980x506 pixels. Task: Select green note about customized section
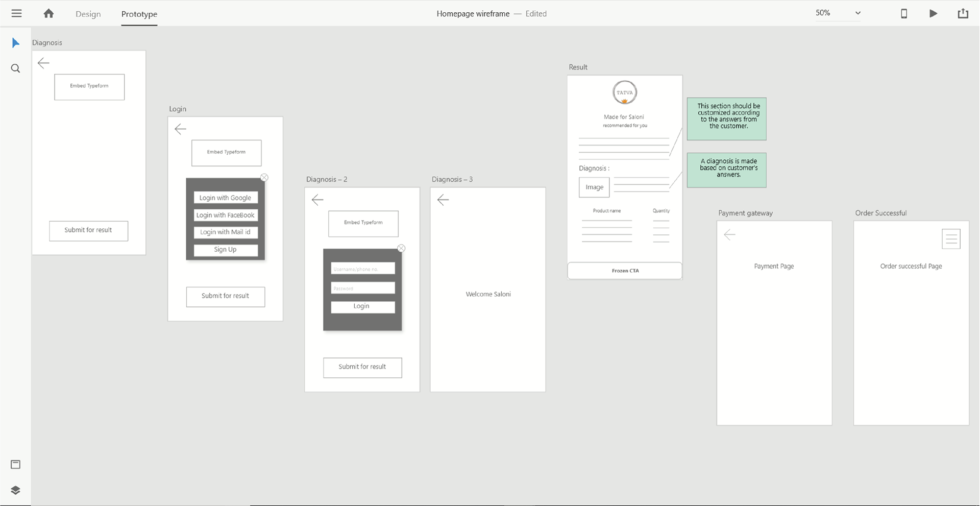click(x=727, y=119)
